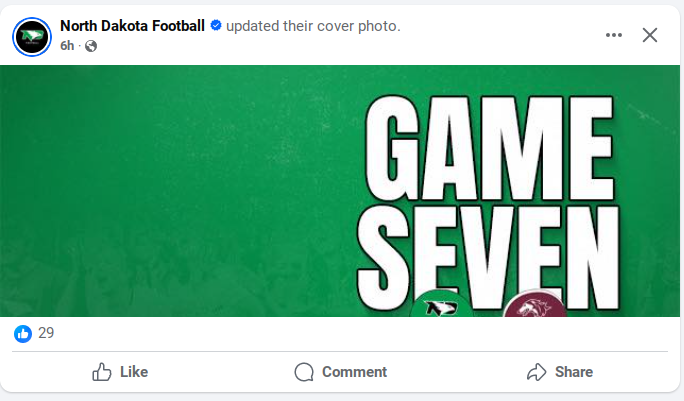Viewport: 684px width, 401px height.
Task: Click the maroon opponent logo in photo
Action: (534, 306)
